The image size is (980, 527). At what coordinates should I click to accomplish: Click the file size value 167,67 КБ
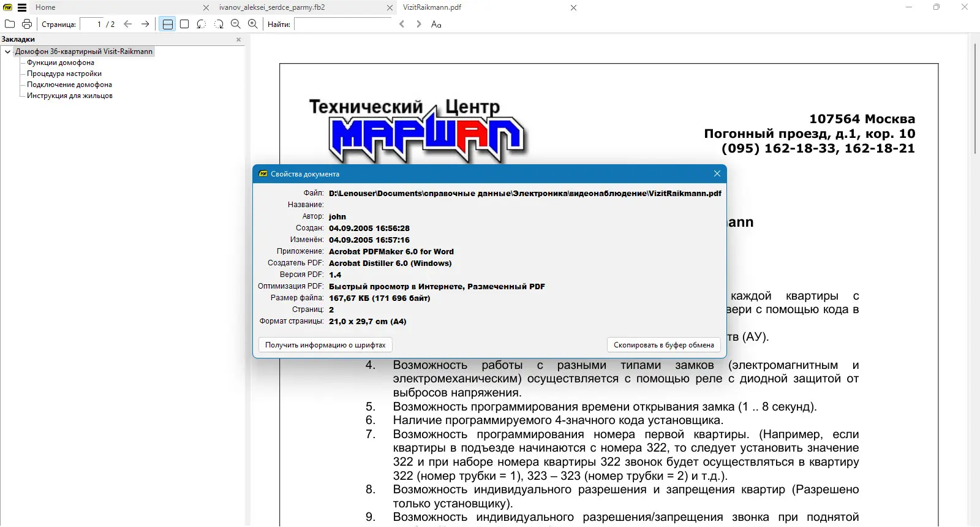point(380,298)
